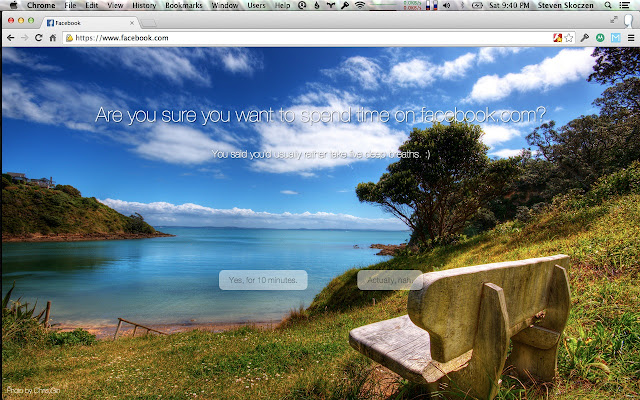Open Notification Center in the menu bar
Screen dimensions: 640x400
click(624, 5)
